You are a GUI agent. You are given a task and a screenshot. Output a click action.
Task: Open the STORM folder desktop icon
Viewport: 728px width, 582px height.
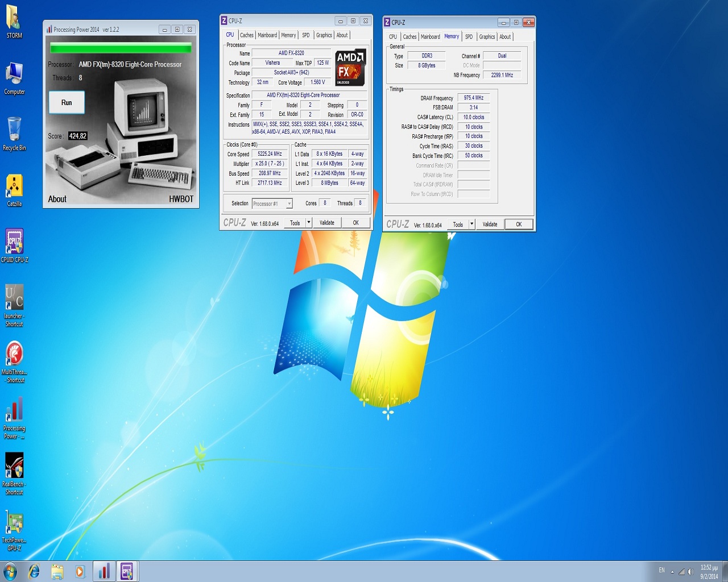click(14, 20)
